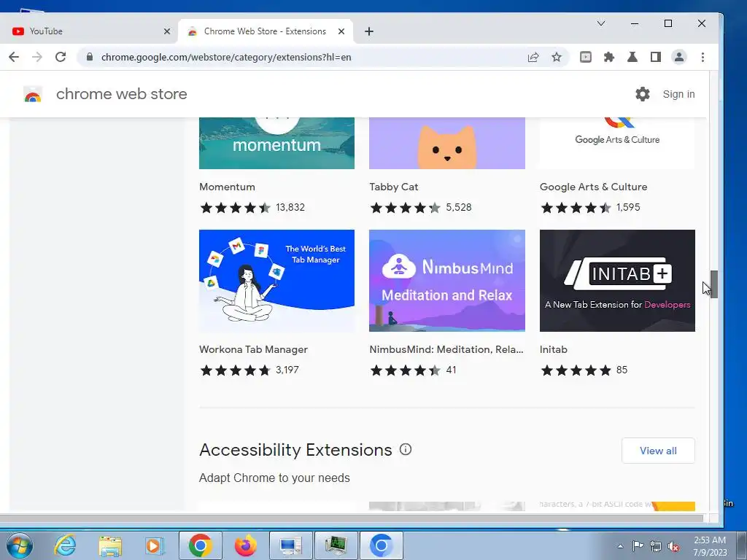The height and width of the screenshot is (560, 747).
Task: Open a new browser tab
Action: 368,31
